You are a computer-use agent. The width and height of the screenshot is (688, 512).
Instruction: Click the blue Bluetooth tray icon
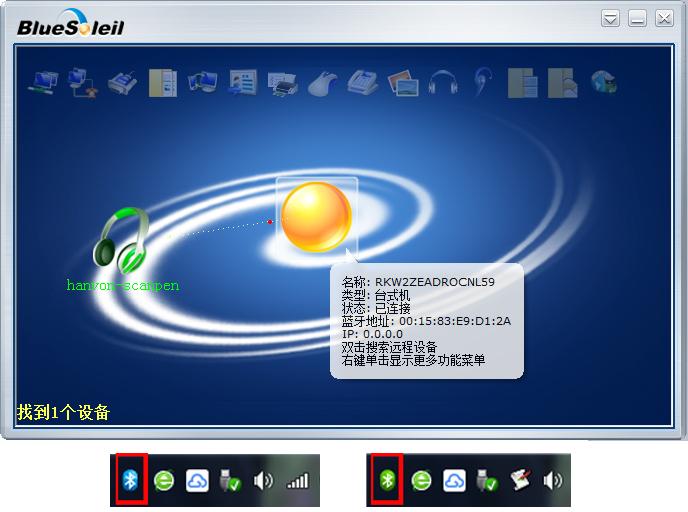click(130, 480)
